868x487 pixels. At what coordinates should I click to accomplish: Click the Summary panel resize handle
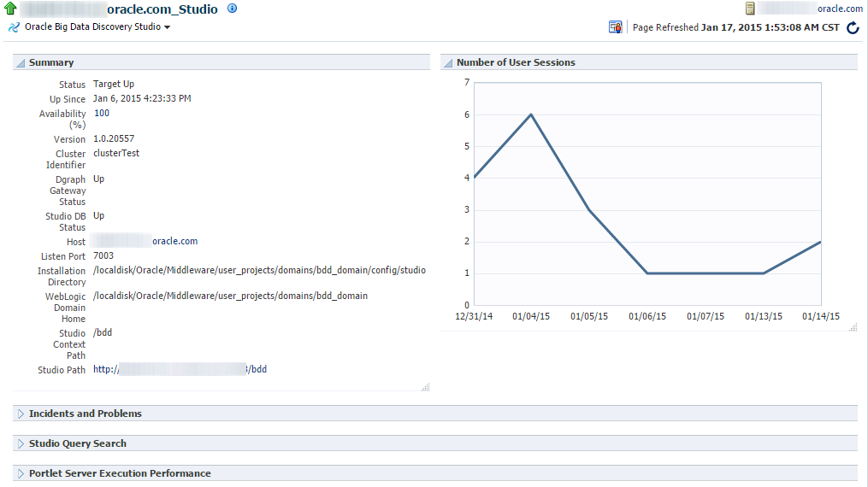click(425, 387)
